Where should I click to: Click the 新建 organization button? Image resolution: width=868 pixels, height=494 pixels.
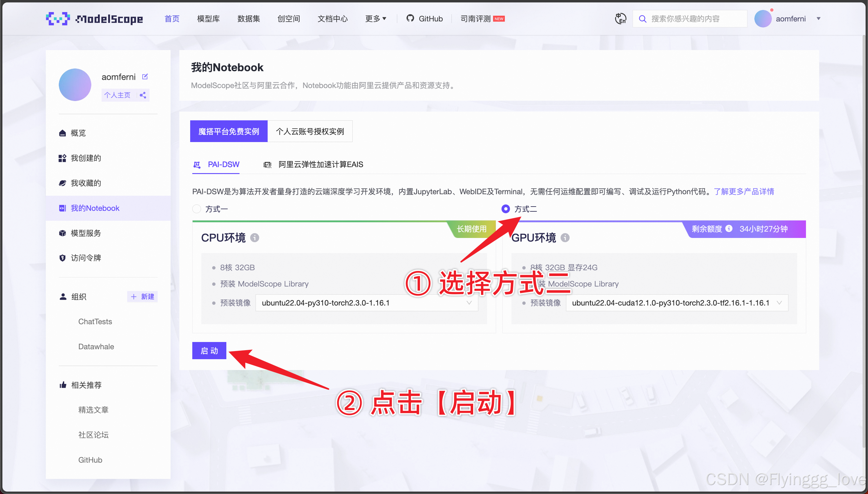pyautogui.click(x=142, y=296)
